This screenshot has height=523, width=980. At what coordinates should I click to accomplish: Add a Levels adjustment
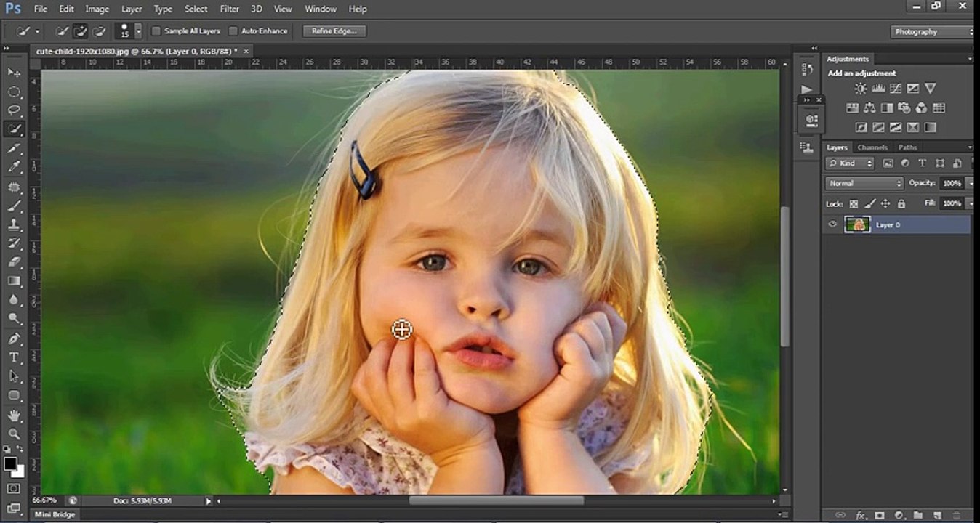(x=878, y=89)
